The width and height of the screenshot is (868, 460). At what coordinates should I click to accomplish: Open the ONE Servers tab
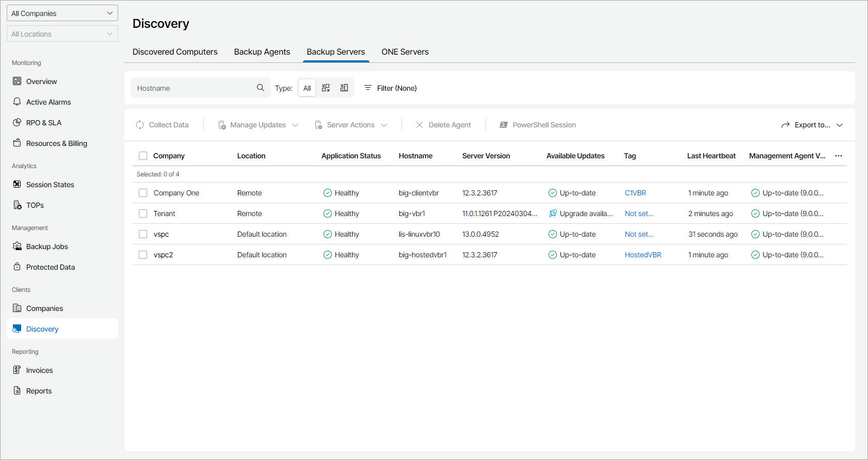coord(405,52)
